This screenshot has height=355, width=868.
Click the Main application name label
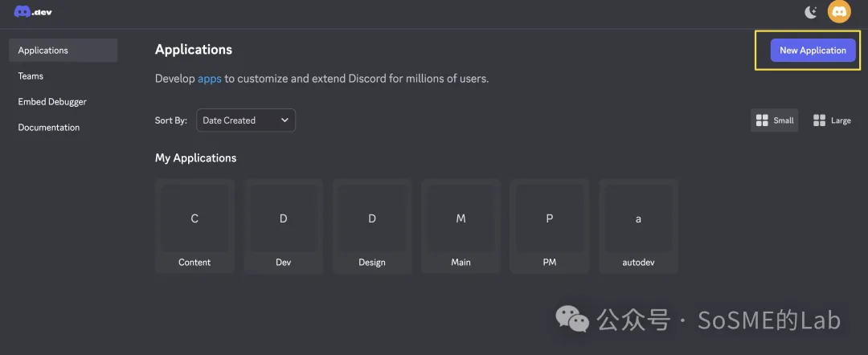(461, 263)
